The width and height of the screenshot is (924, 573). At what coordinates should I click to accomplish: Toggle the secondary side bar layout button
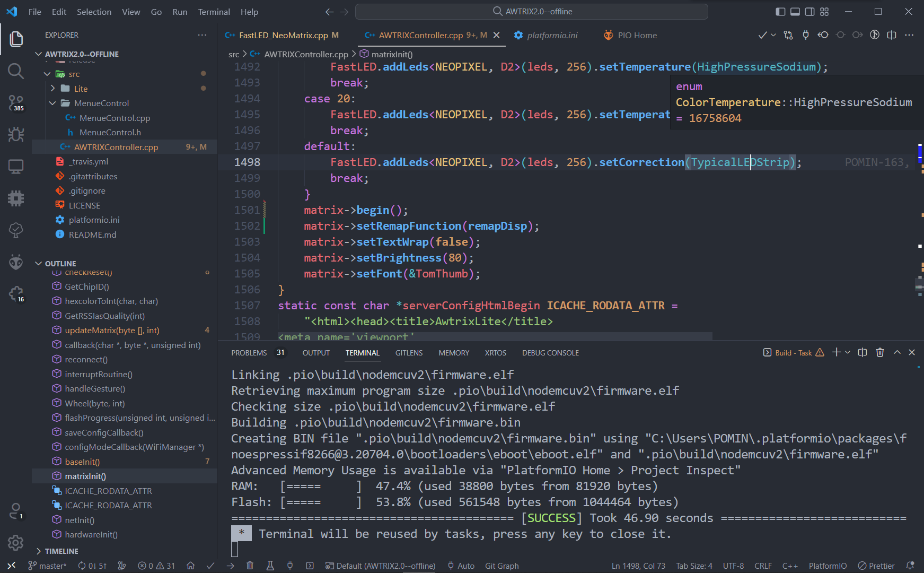[x=809, y=12]
